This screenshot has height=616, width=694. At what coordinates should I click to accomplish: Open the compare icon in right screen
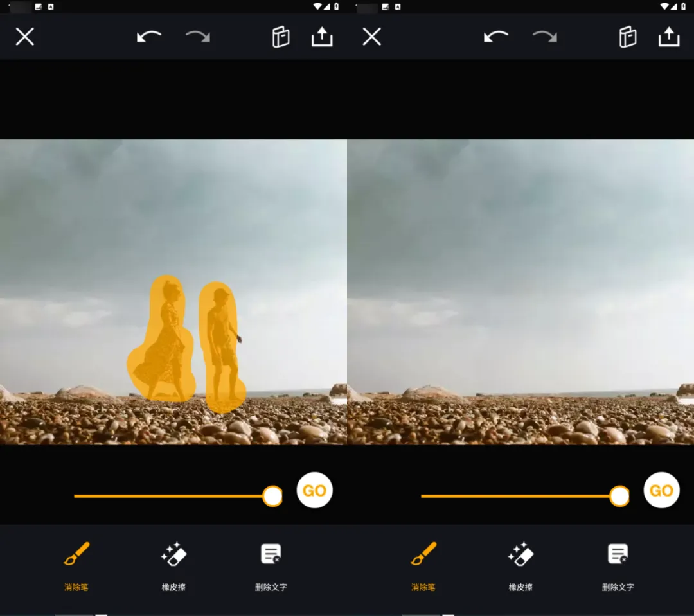pos(628,37)
